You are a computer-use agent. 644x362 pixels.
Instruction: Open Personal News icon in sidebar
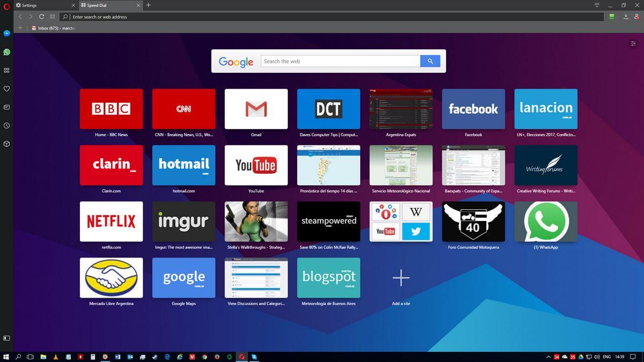[x=6, y=107]
